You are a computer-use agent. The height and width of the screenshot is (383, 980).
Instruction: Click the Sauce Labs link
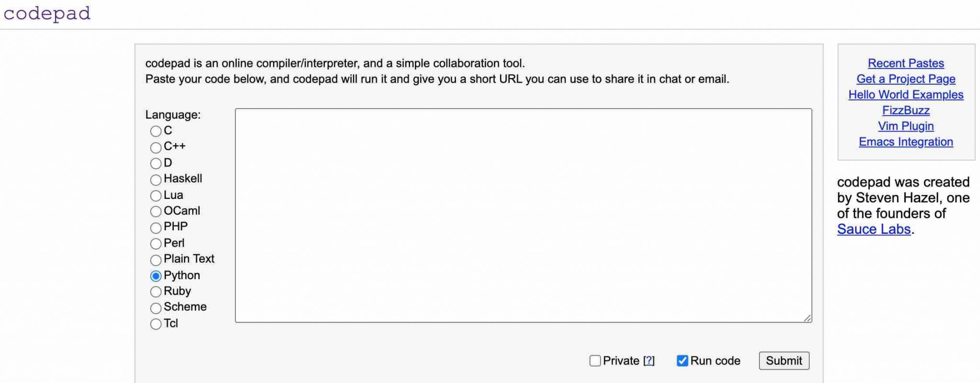[873, 229]
